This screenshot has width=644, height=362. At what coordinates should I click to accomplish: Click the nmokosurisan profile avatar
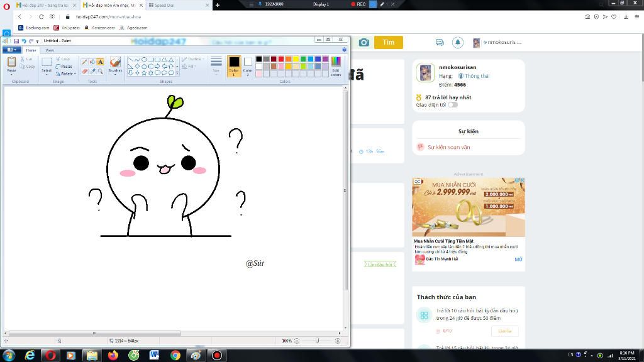point(426,73)
